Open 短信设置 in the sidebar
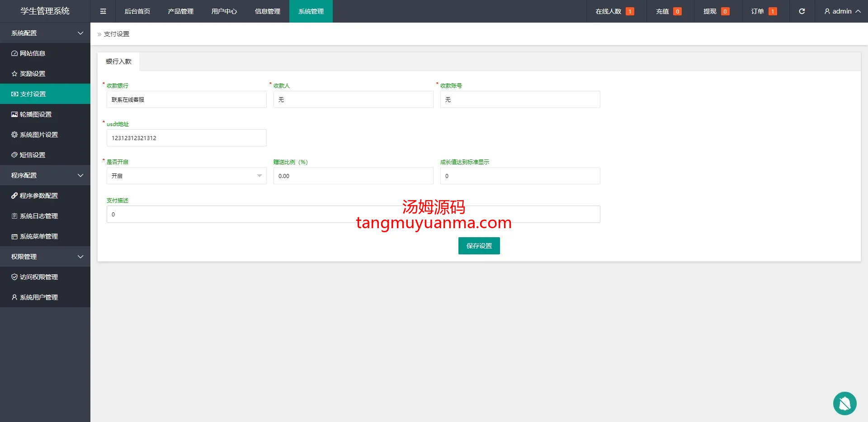Image resolution: width=868 pixels, height=422 pixels. (33, 155)
